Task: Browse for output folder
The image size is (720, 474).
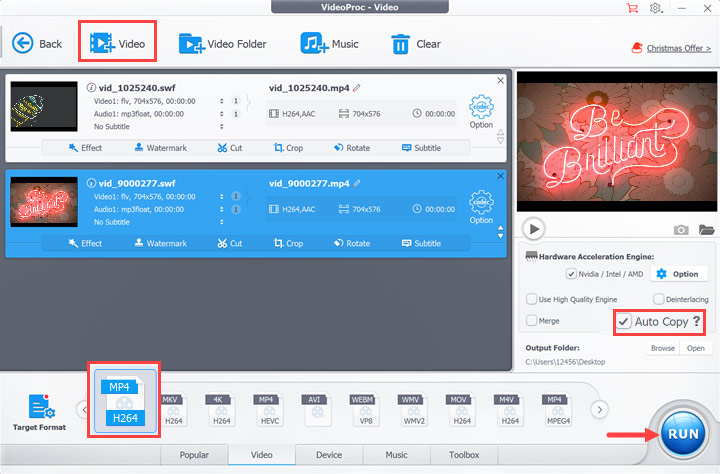Action: click(663, 348)
